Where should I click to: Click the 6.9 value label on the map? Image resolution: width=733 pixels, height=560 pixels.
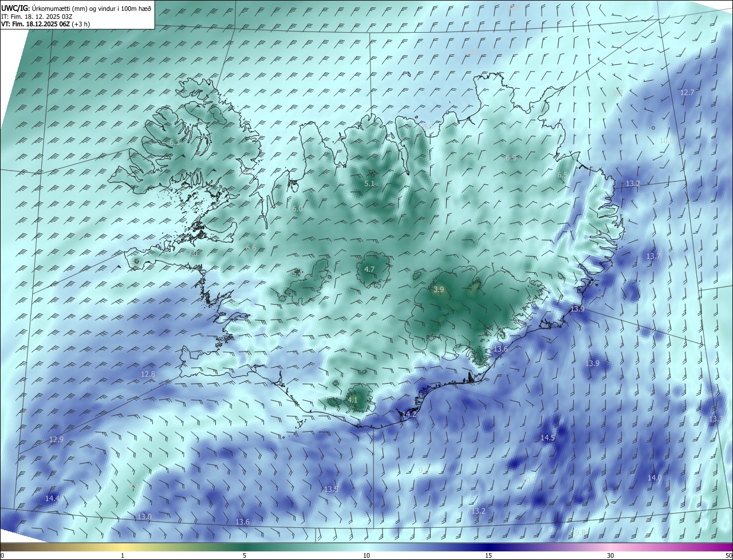pos(511,157)
